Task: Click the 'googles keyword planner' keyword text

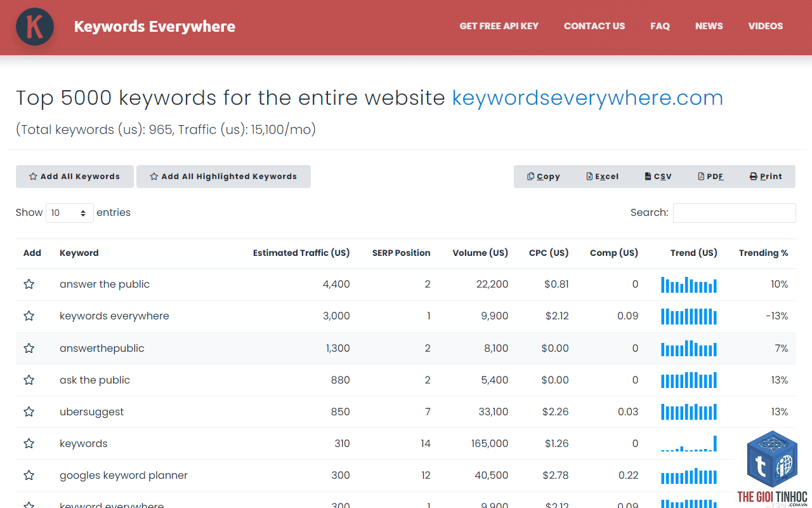Action: tap(124, 475)
